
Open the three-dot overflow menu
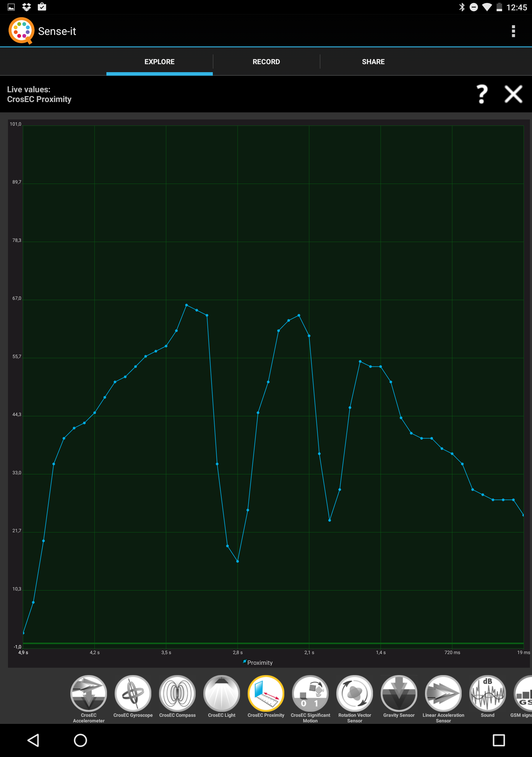coord(513,31)
